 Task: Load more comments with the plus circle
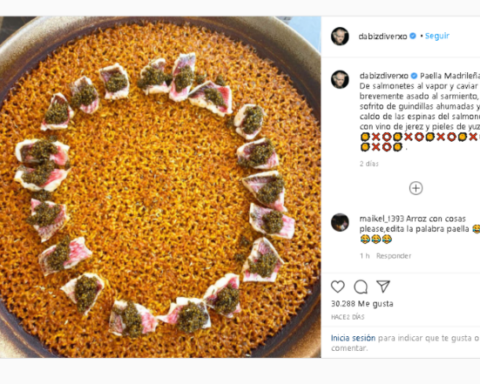point(416,188)
